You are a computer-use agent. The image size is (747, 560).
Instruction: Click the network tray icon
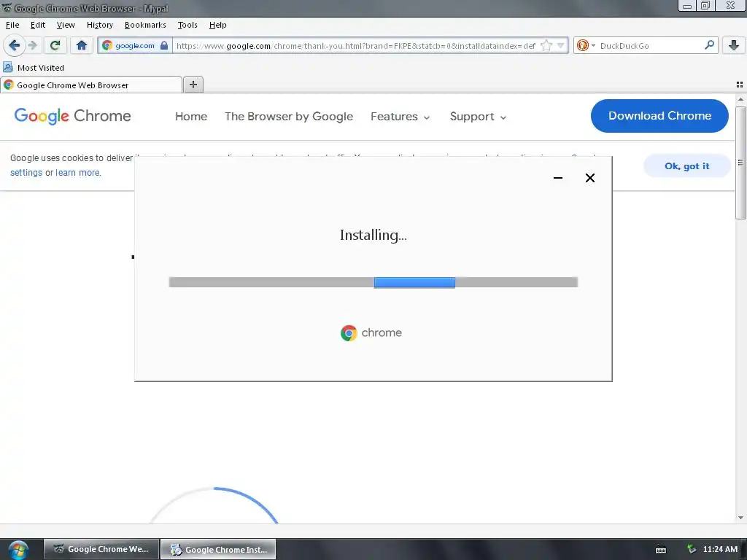[692, 549]
